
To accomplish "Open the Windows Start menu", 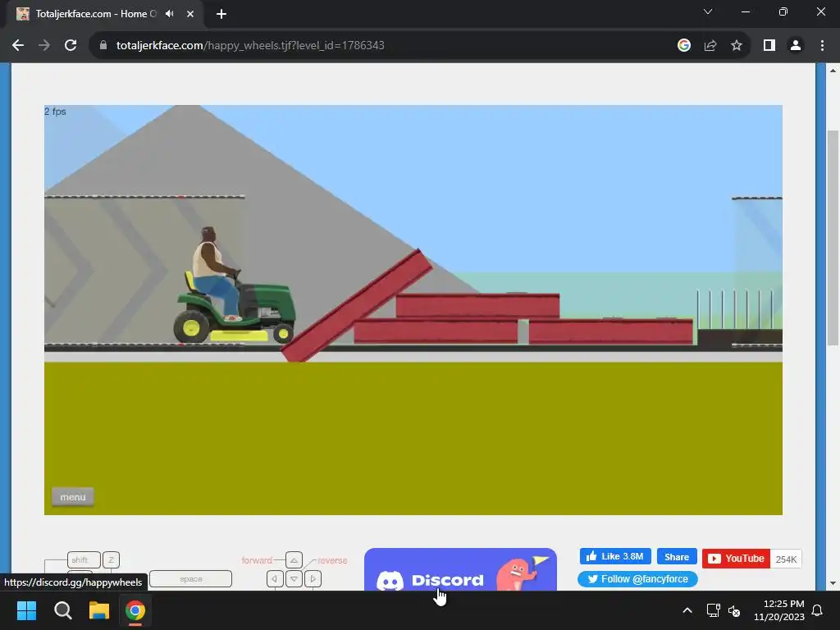I will click(x=26, y=610).
